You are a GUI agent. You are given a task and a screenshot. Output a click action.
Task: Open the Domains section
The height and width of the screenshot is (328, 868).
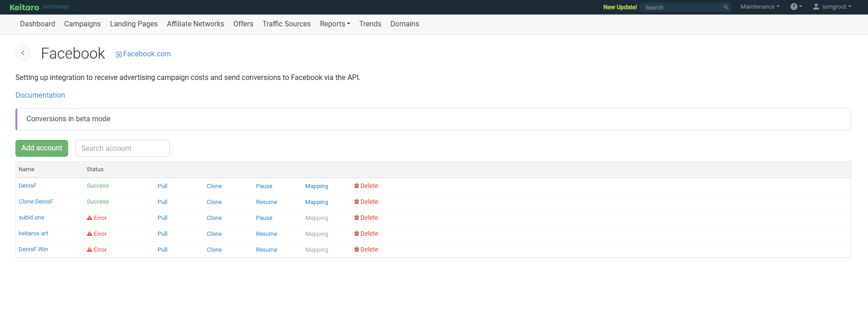point(405,24)
